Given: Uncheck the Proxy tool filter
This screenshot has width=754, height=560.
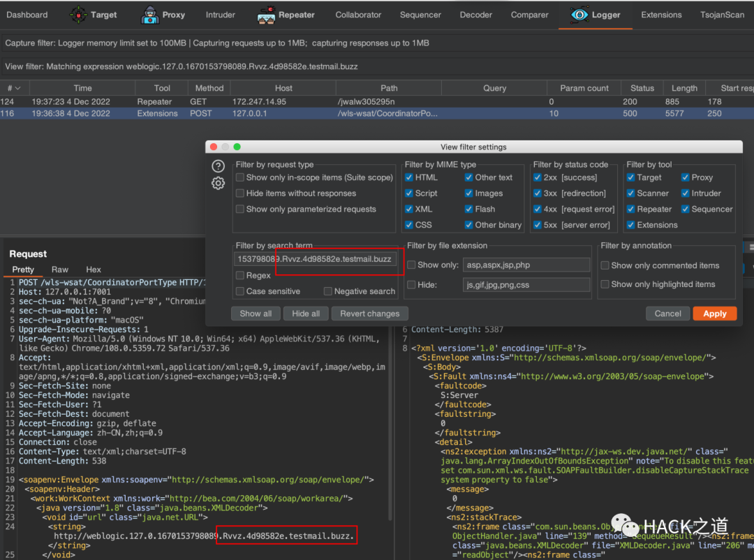Looking at the screenshot, I should [686, 177].
